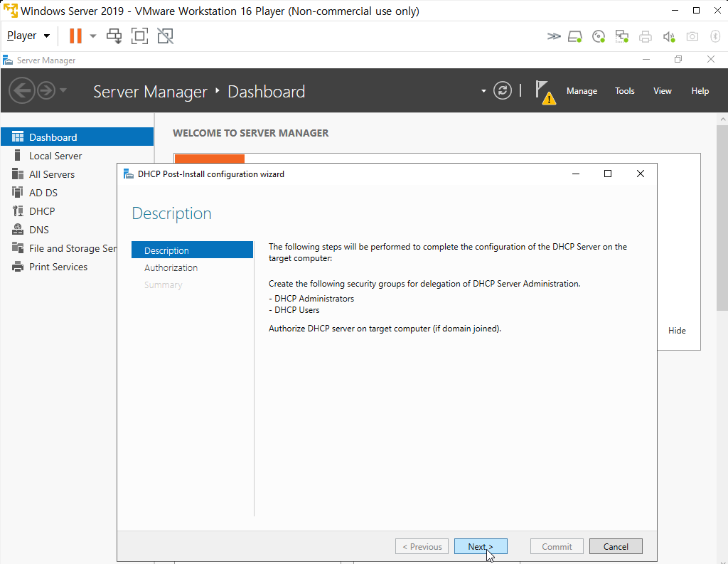The width and height of the screenshot is (728, 564).
Task: Click the VMware hard disk device icon
Action: [x=575, y=36]
